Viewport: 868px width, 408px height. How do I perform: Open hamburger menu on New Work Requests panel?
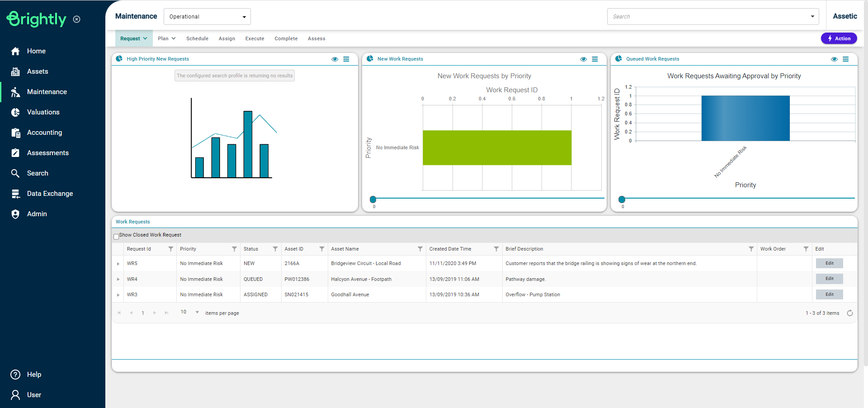click(595, 59)
